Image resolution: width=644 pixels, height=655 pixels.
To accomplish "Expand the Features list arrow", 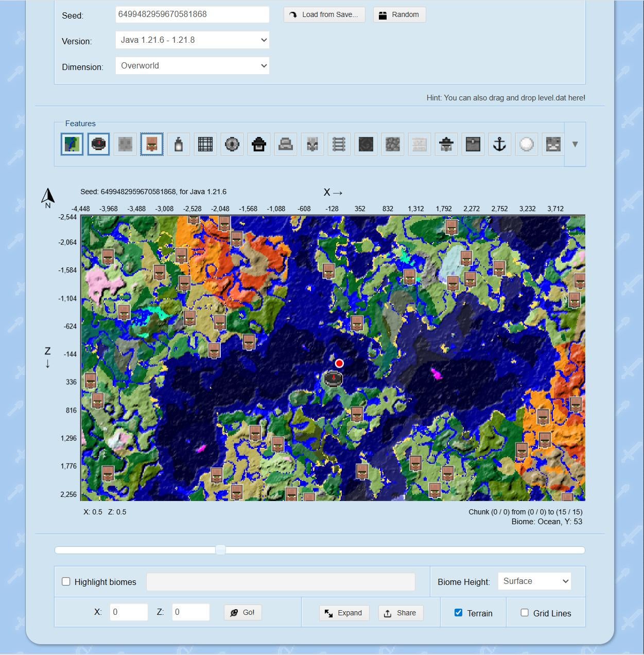I will tap(575, 144).
